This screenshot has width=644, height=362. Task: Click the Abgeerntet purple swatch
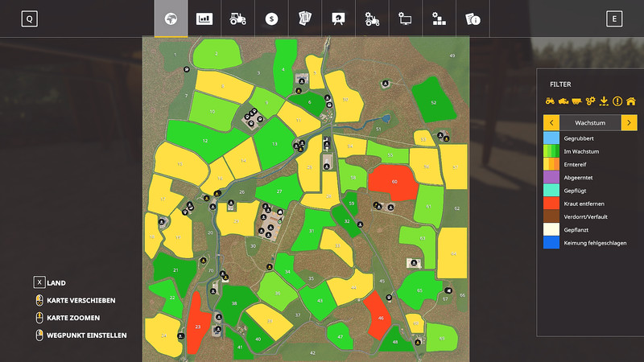pyautogui.click(x=551, y=177)
